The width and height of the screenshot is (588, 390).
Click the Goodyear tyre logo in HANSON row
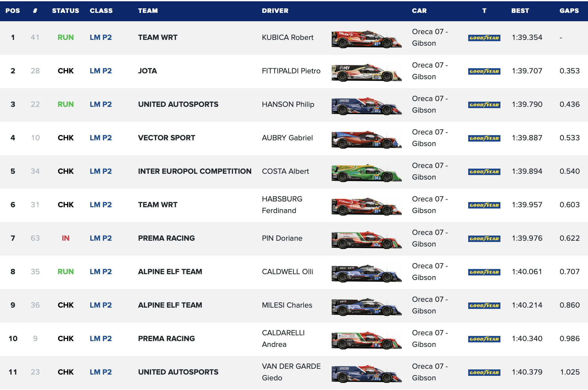pyautogui.click(x=484, y=105)
